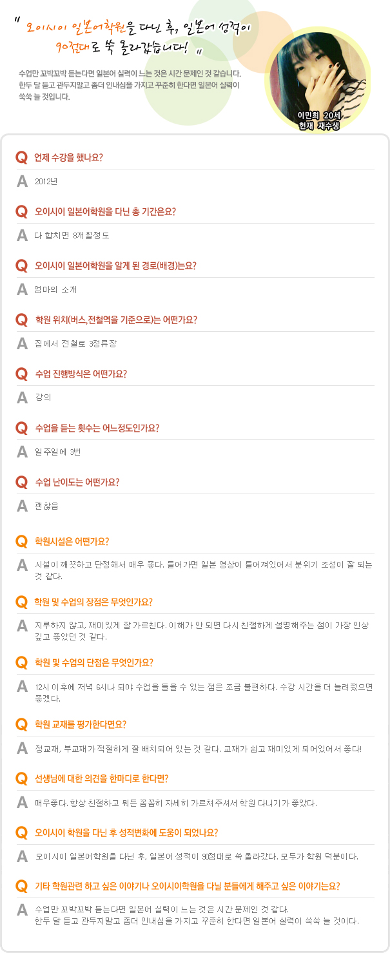Click the question '오이시이 일본어학원을 다닌 총 기간은요?'

coord(106,211)
